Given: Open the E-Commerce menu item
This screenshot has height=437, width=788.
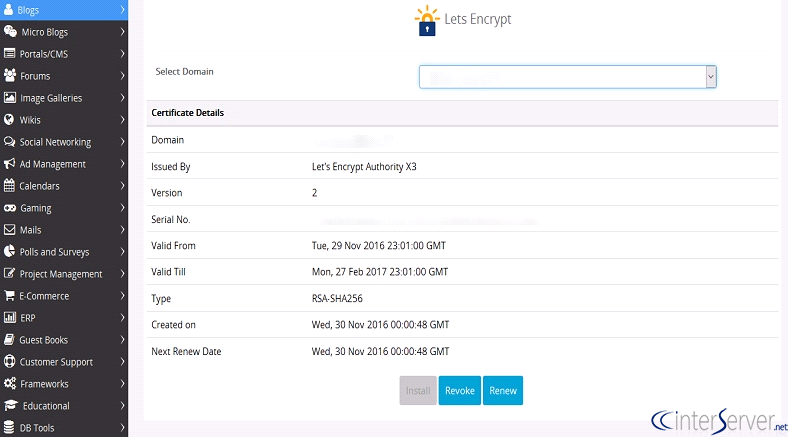Looking at the screenshot, I should pyautogui.click(x=64, y=296).
